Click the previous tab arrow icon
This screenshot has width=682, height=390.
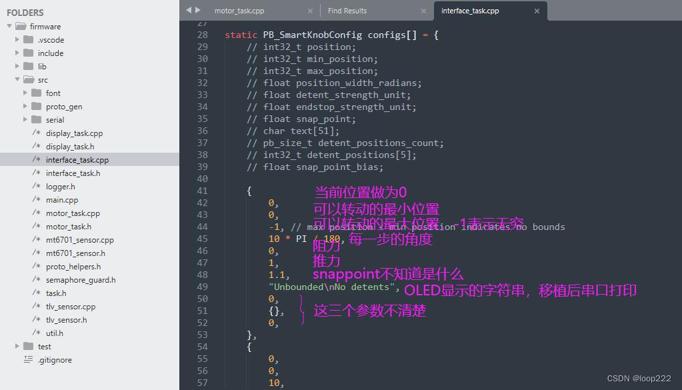[188, 10]
